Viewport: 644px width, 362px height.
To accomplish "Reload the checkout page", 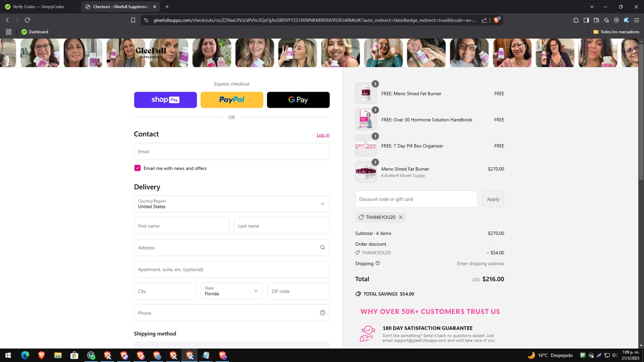I will [27, 20].
